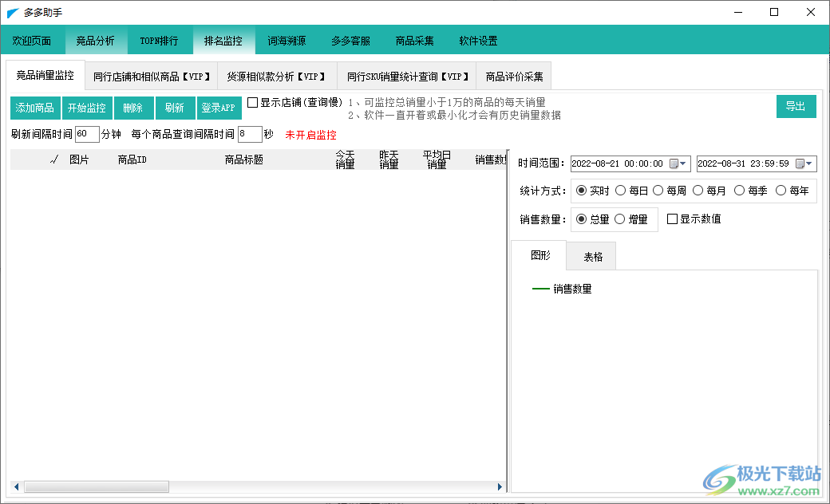Click 图片 column header

pyautogui.click(x=79, y=159)
